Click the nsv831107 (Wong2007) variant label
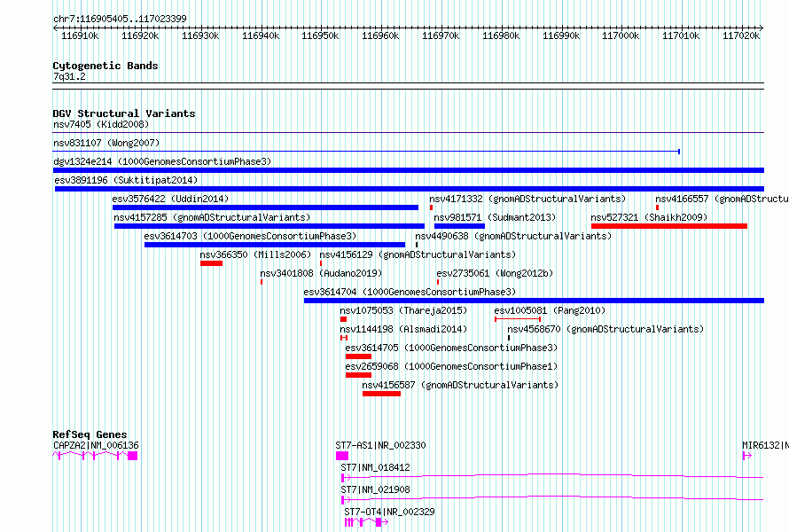This screenshot has height=532, width=789. [106, 143]
